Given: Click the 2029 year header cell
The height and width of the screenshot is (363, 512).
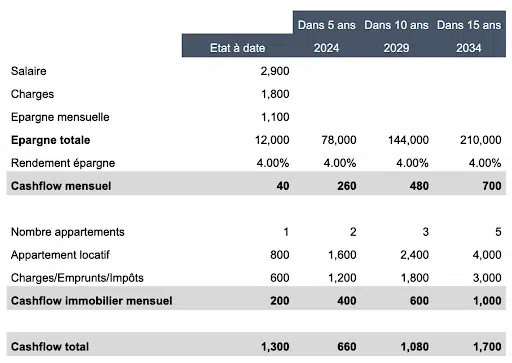Looking at the screenshot, I should [396, 48].
